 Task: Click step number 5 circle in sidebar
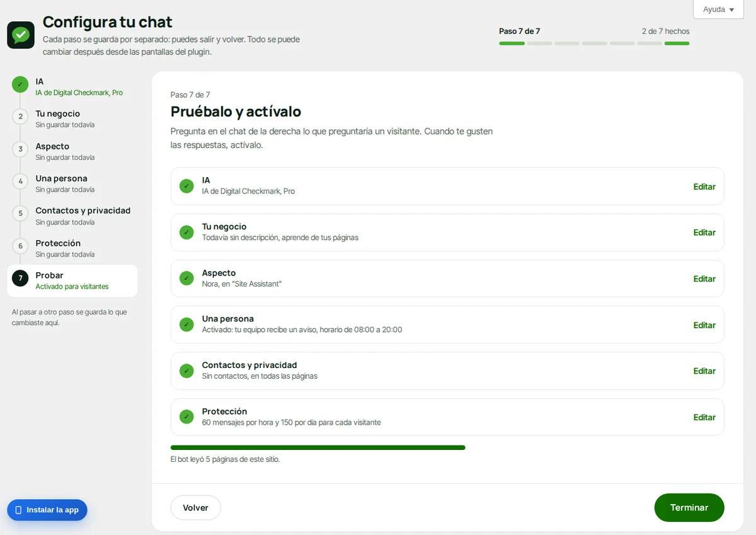click(20, 214)
